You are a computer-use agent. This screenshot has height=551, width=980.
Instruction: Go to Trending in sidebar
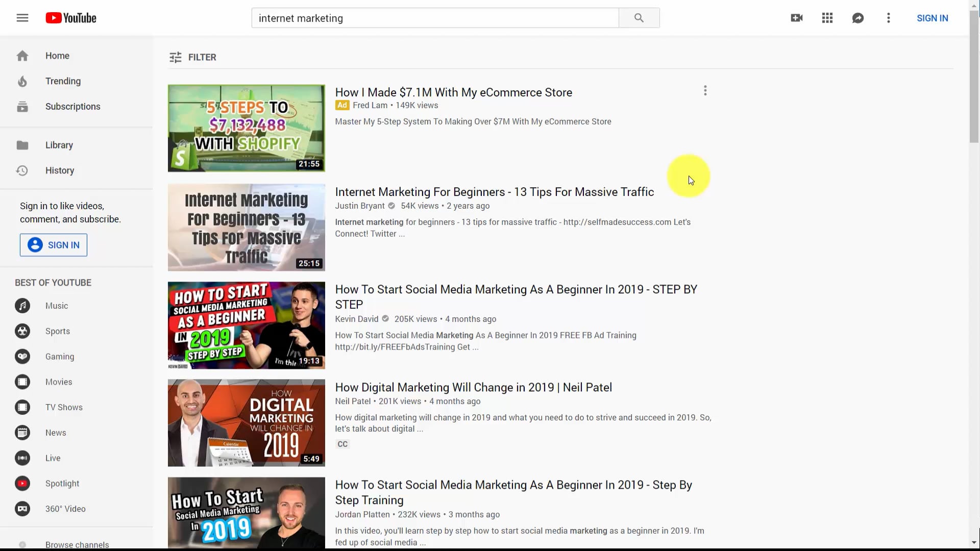(x=63, y=81)
